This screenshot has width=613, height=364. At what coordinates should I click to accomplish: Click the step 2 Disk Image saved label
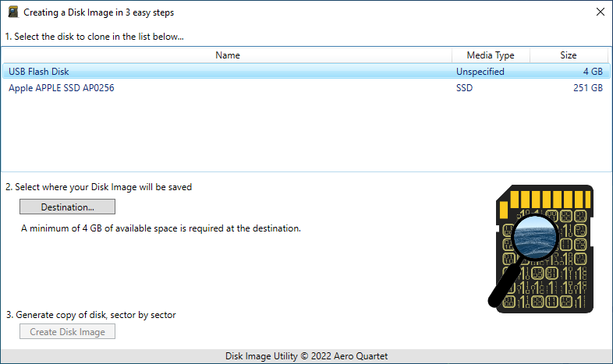(x=98, y=187)
